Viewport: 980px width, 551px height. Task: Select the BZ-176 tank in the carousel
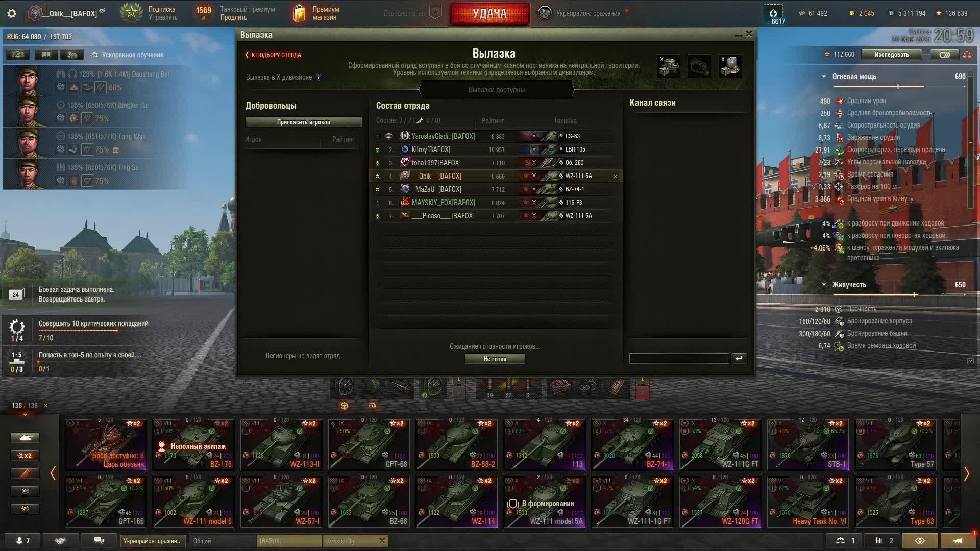193,444
